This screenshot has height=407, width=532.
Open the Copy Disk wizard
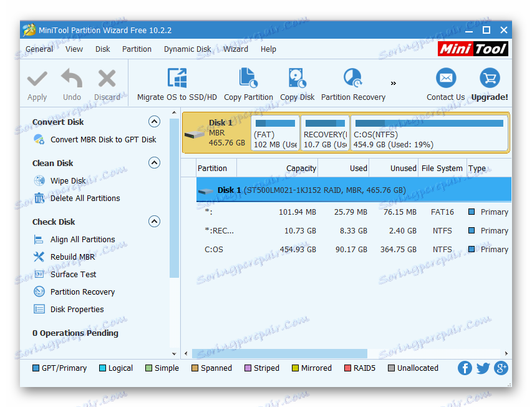pos(297,84)
